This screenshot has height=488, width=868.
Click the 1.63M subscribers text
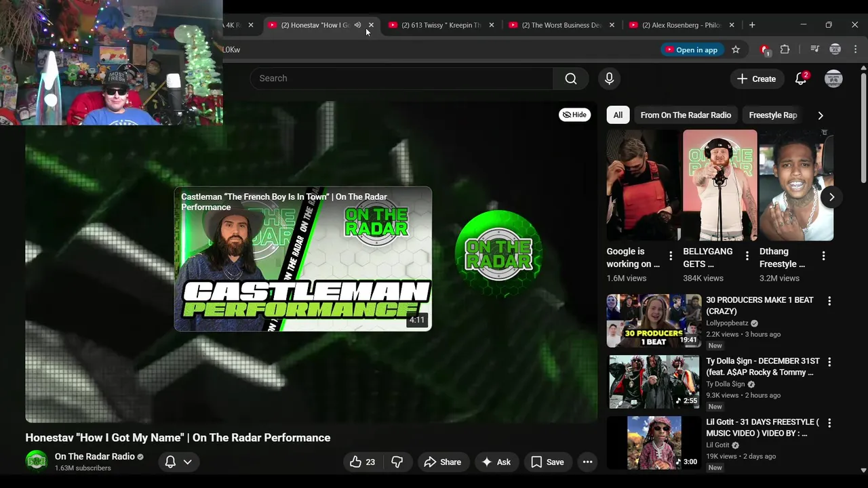(x=83, y=468)
